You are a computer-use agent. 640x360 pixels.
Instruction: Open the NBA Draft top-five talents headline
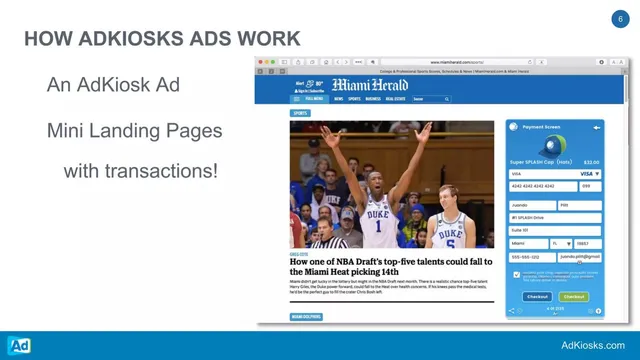coord(391,267)
